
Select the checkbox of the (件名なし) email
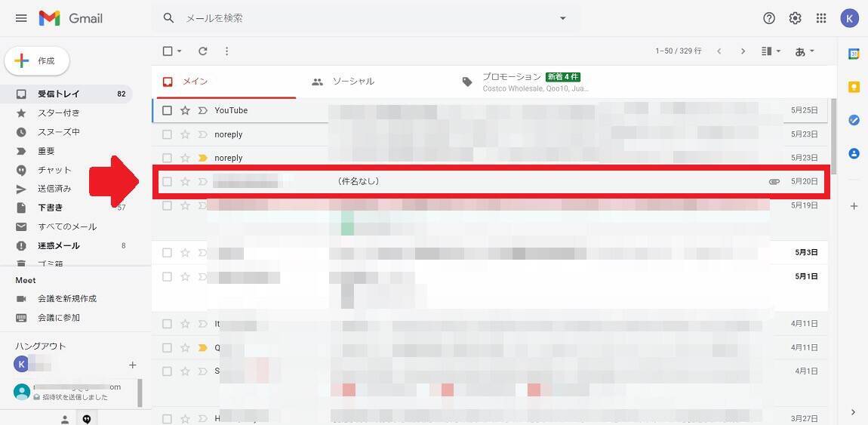[x=167, y=182]
